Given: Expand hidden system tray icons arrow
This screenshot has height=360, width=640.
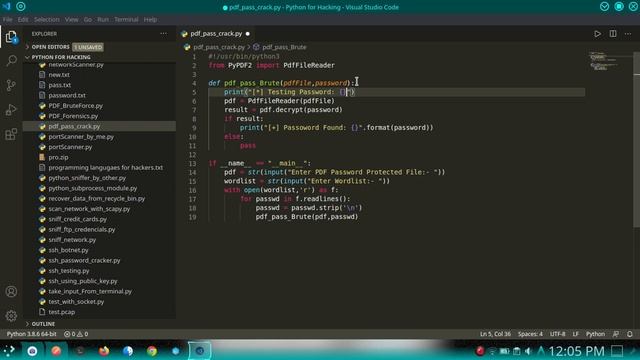Looking at the screenshot, I should [x=541, y=351].
